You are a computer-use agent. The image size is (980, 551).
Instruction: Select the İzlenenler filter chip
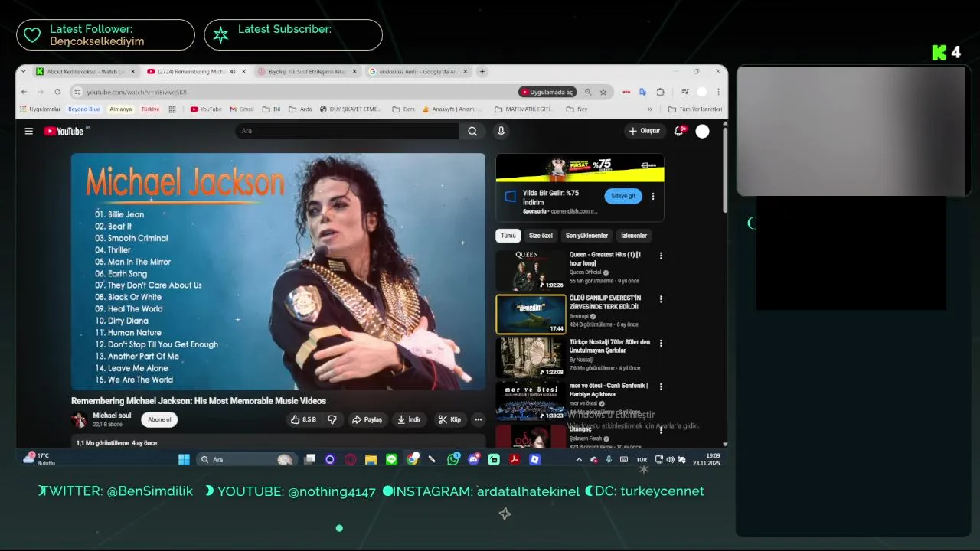coord(634,236)
